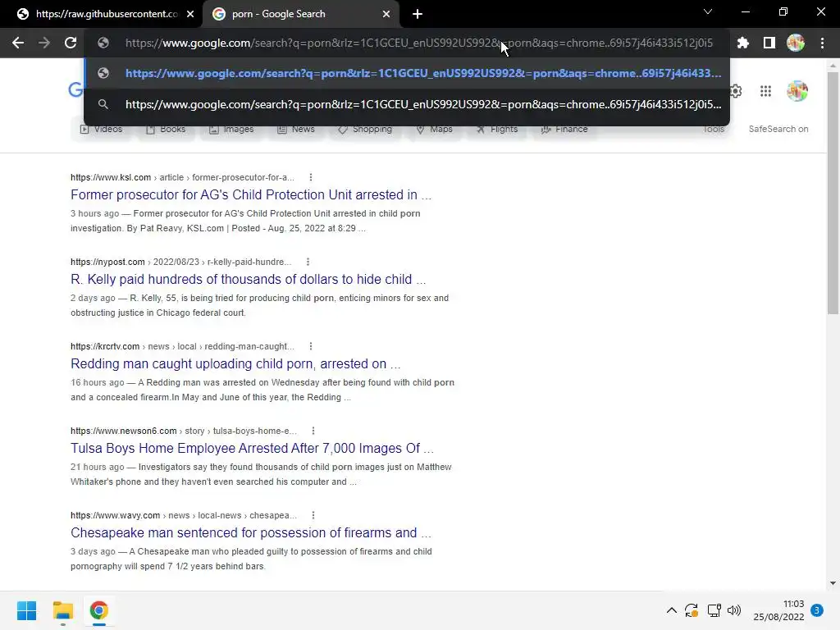Open the R. Kelly paid hundreds result link
This screenshot has height=630, width=840.
click(x=248, y=279)
